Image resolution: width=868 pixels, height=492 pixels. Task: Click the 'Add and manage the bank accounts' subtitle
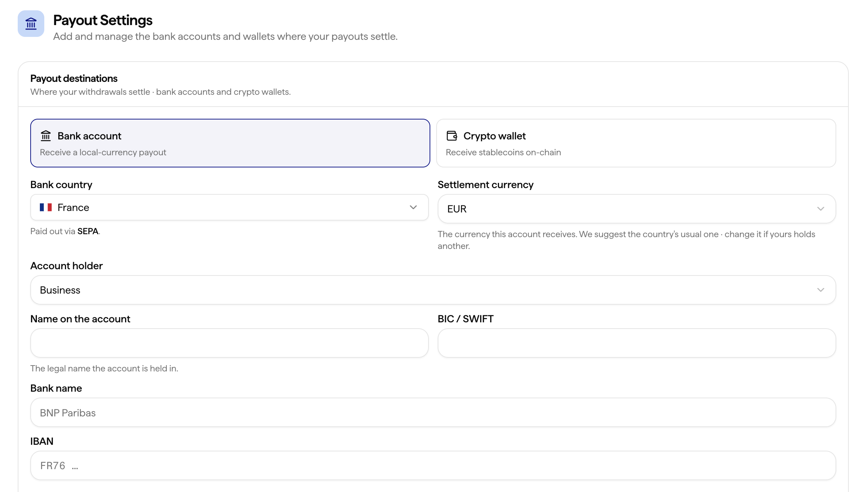tap(225, 37)
